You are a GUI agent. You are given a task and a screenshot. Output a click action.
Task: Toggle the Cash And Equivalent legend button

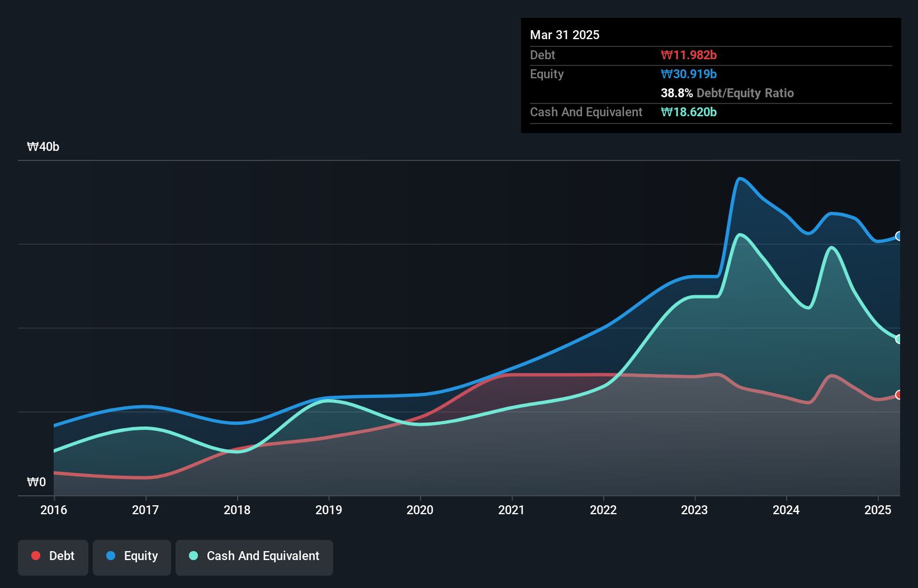pos(254,557)
